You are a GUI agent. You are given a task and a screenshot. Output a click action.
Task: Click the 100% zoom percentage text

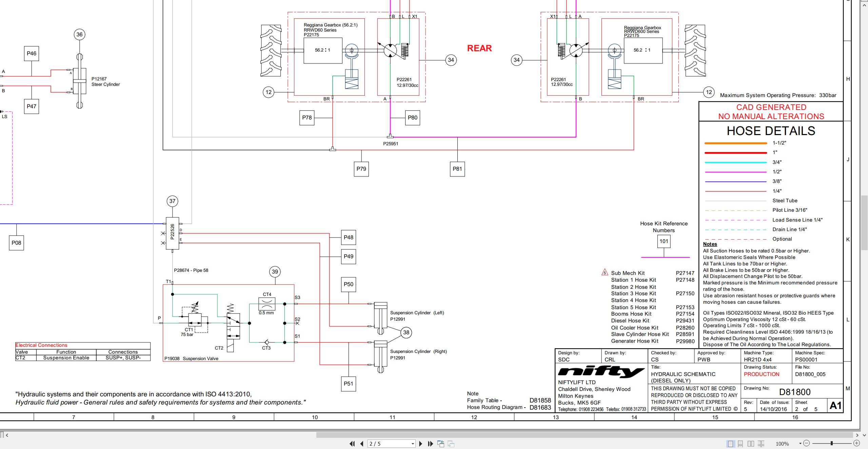[782, 444]
